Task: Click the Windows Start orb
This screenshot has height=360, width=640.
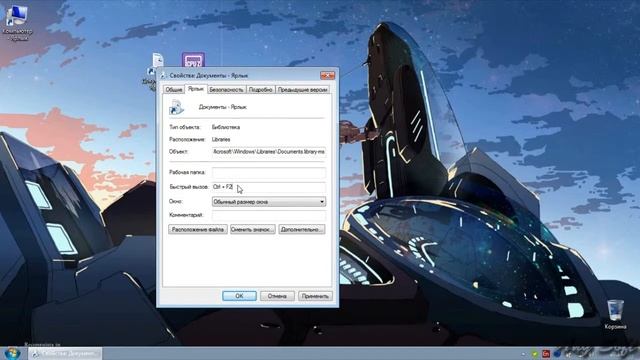Action: click(12, 353)
